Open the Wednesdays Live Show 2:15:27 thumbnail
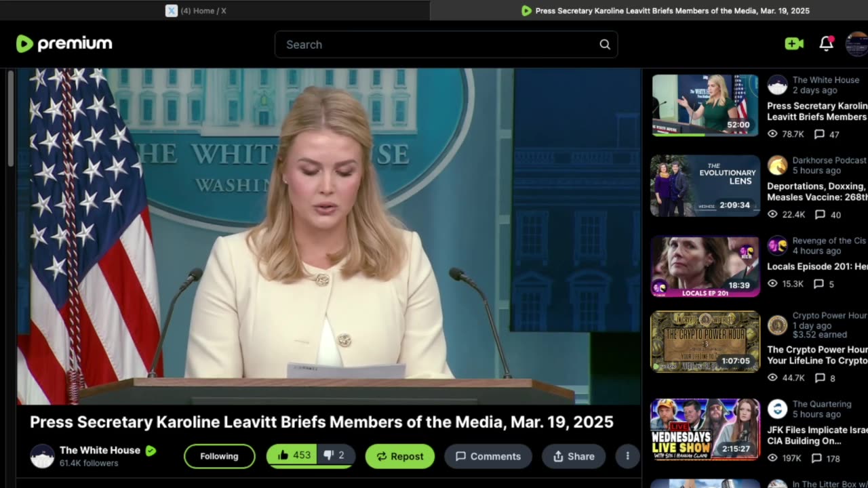 tap(705, 430)
